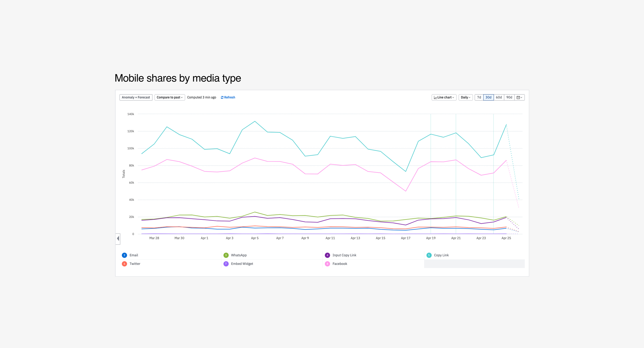Expand the Daily interval dropdown
This screenshot has width=644, height=348.
coord(465,97)
